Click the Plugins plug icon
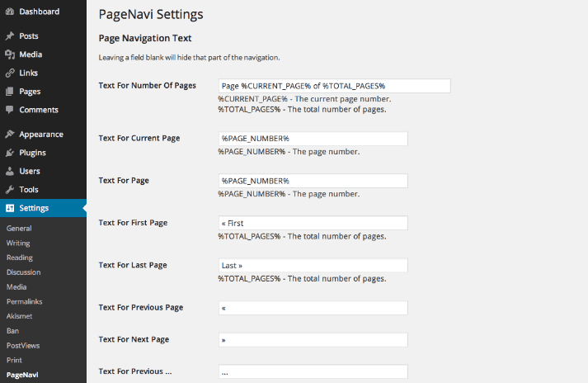Screen dimensions: 588x383 pyautogui.click(x=10, y=153)
